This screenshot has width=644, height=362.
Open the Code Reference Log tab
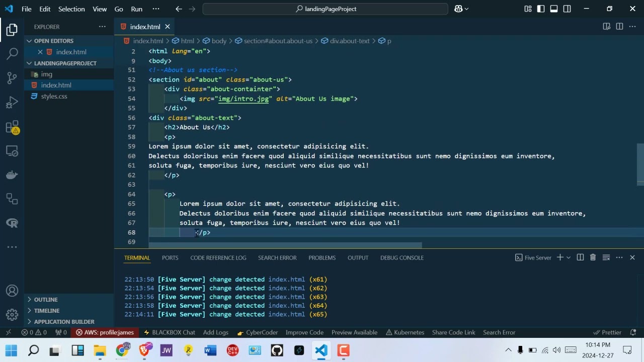pos(218,258)
